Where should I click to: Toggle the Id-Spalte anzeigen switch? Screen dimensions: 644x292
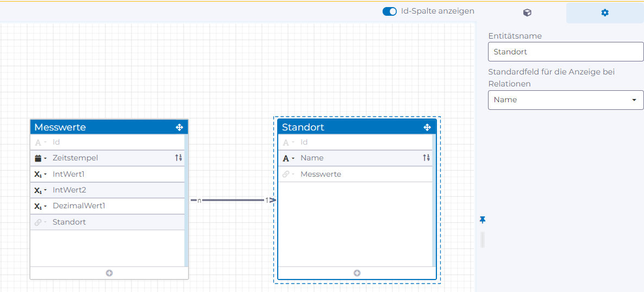(390, 11)
